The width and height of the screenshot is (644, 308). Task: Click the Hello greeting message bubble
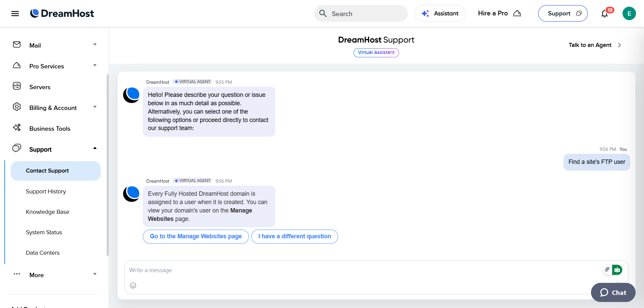tap(209, 112)
